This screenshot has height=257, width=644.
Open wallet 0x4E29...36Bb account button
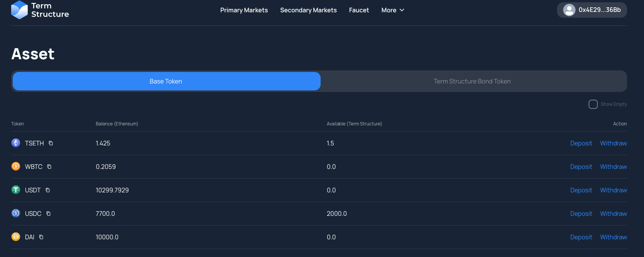pos(592,10)
